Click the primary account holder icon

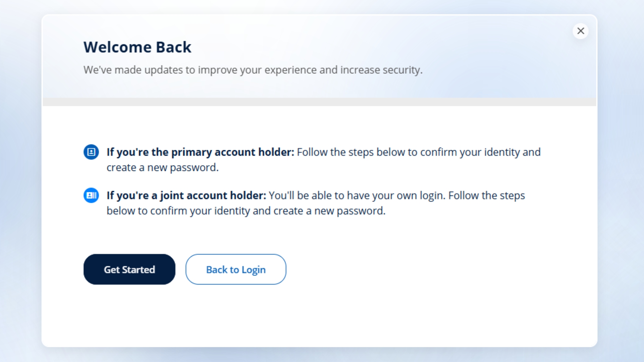(91, 152)
